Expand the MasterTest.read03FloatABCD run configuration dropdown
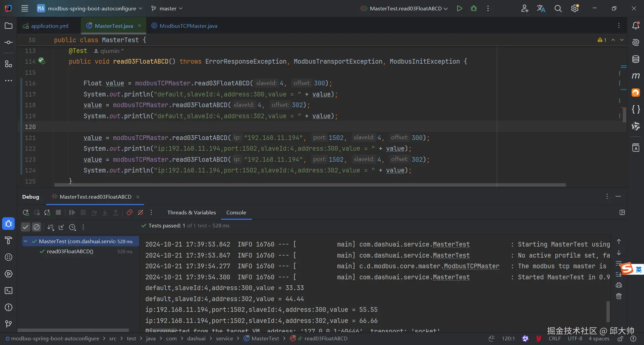 click(446, 9)
